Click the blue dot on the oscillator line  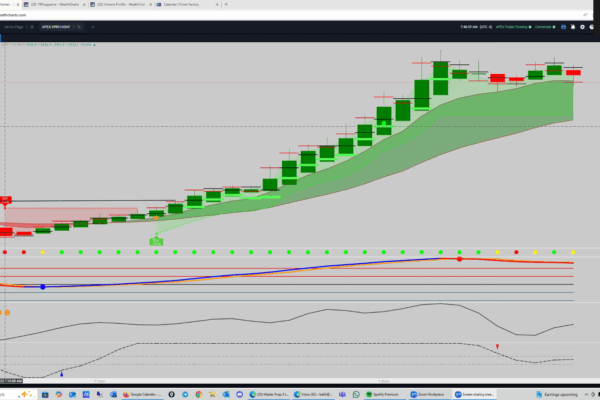43,287
